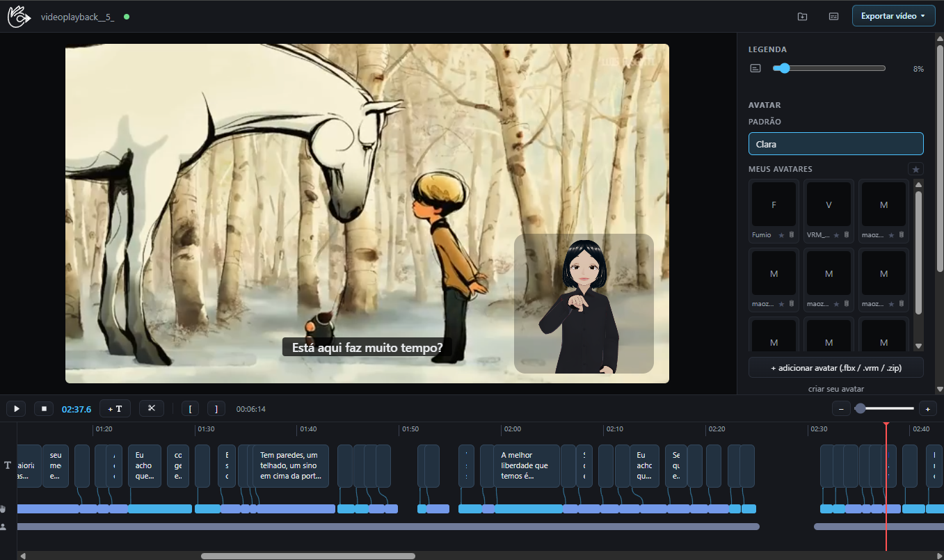This screenshot has height=560, width=944.
Task: Select the 'seu me e...' caption clip
Action: [x=56, y=465]
